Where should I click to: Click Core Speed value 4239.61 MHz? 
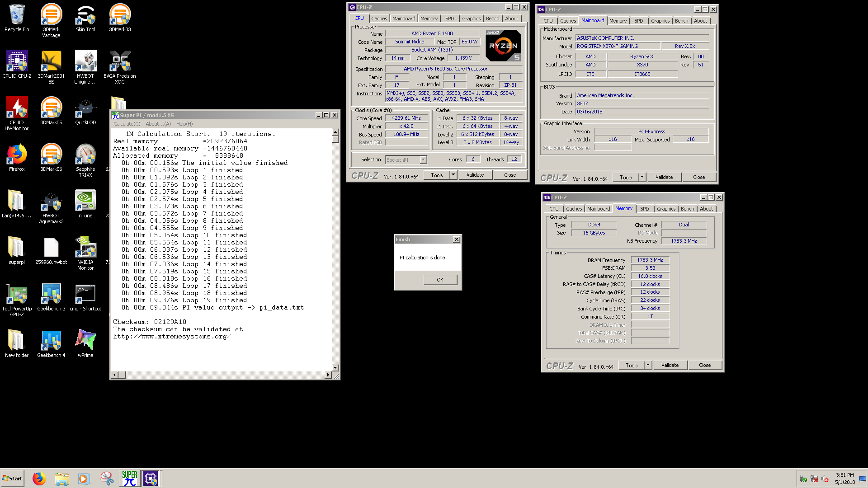coord(406,118)
